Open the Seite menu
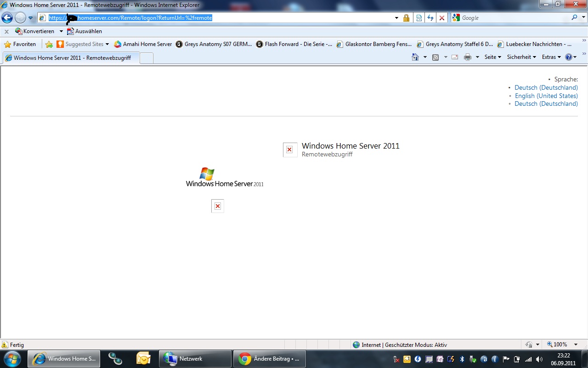The image size is (588, 368). coord(492,57)
